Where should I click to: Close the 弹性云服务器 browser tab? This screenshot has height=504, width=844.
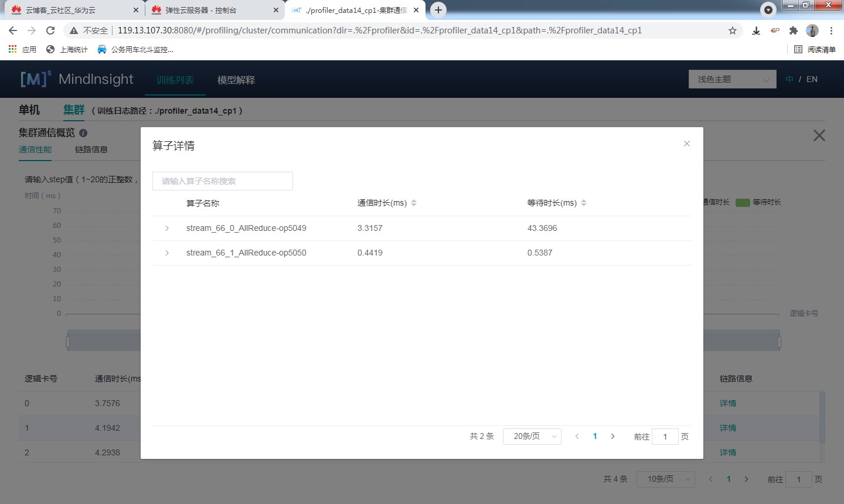pos(276,10)
